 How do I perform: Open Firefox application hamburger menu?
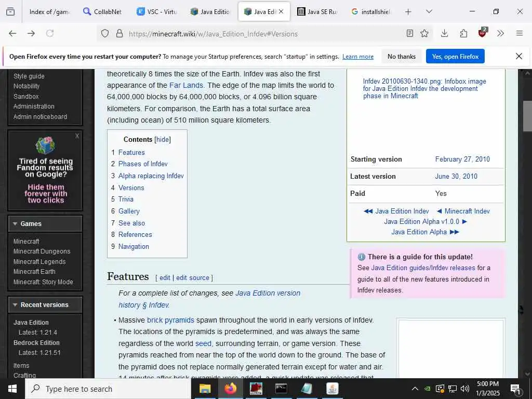(520, 33)
